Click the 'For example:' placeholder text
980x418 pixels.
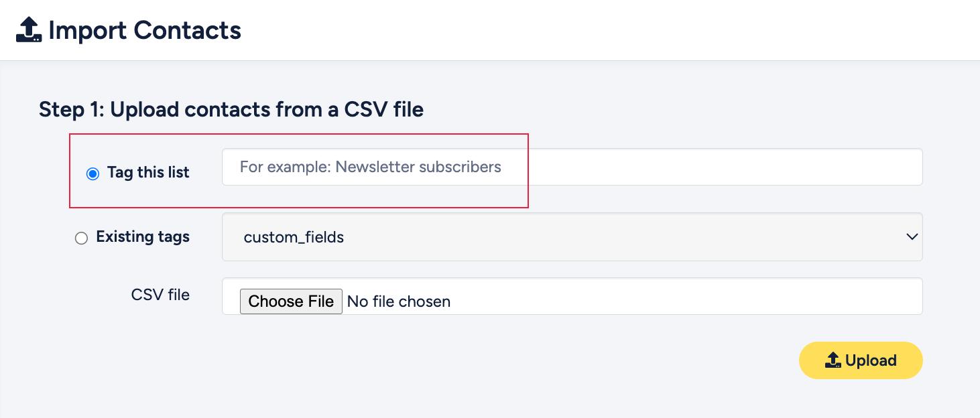286,167
